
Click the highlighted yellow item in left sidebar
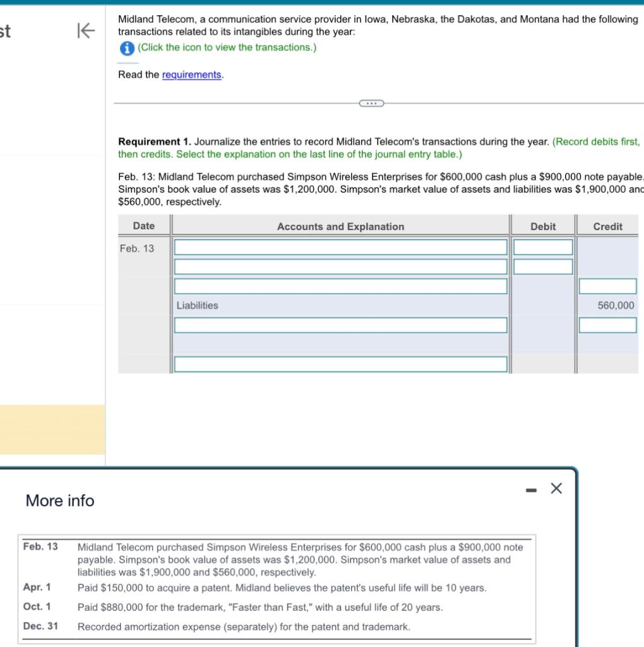pyautogui.click(x=52, y=430)
